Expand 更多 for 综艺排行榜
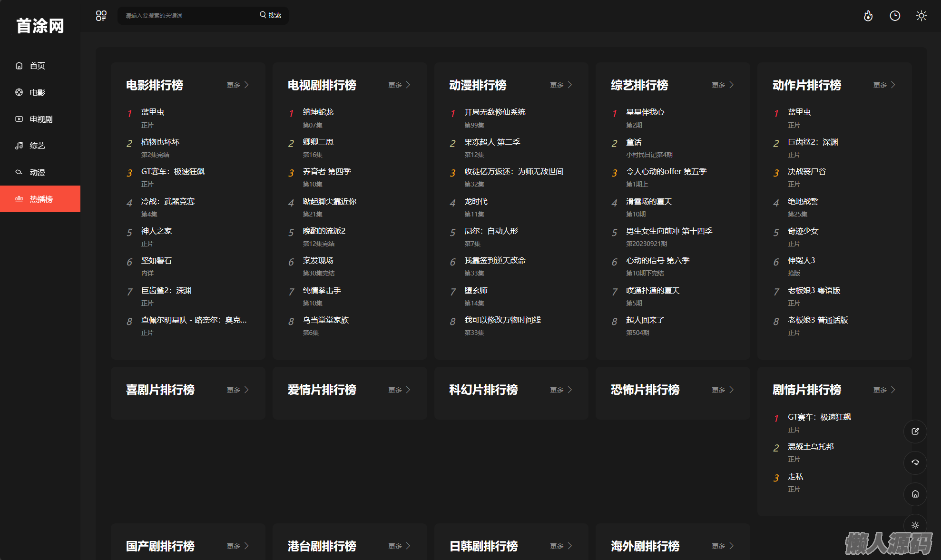The width and height of the screenshot is (941, 560). [x=722, y=85]
